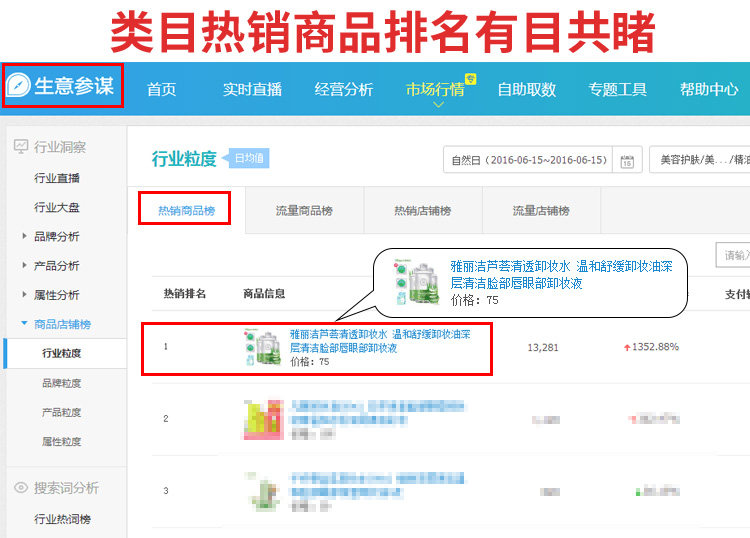Viewport: 750px width, 538px height.
Task: Click the 生意参谋 compass logo icon
Action: point(19,85)
